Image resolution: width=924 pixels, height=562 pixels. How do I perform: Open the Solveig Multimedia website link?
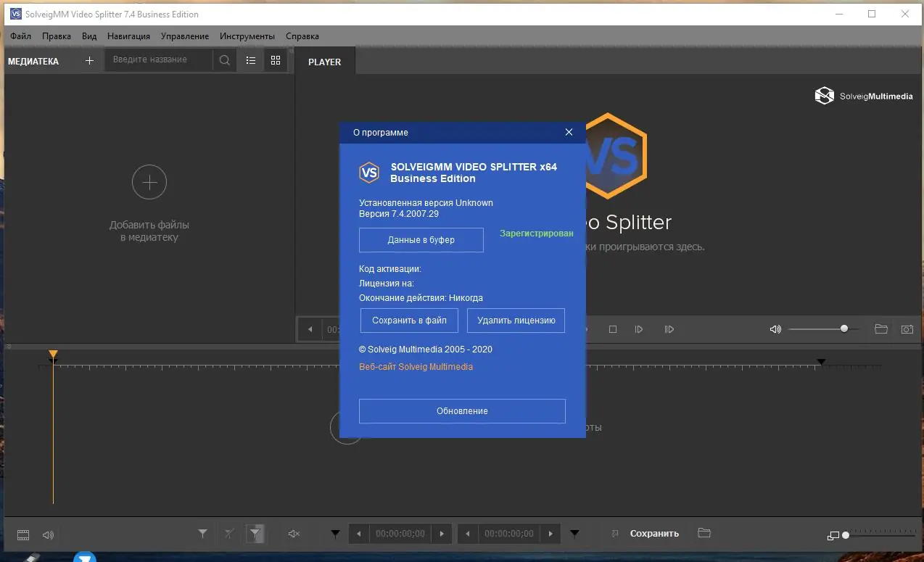(416, 366)
